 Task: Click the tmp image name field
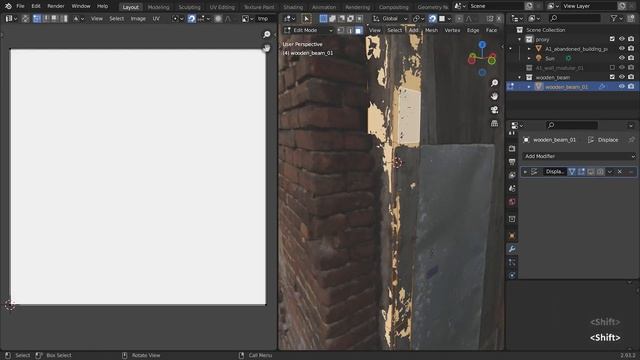pos(265,18)
